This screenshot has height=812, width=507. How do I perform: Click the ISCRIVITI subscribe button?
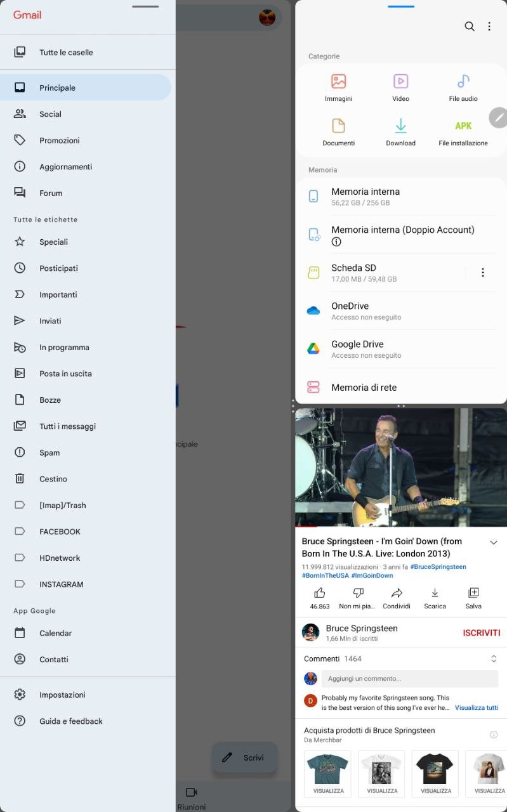click(x=482, y=632)
